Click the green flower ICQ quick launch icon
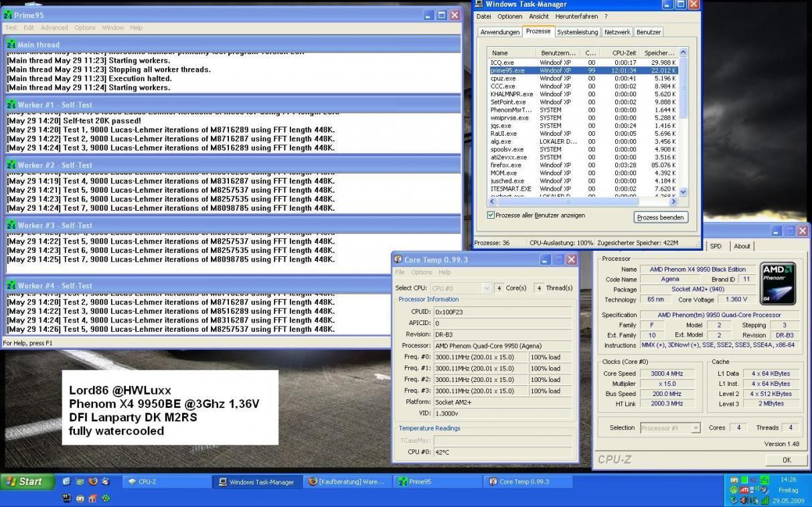The width and height of the screenshot is (812, 507). point(106,498)
